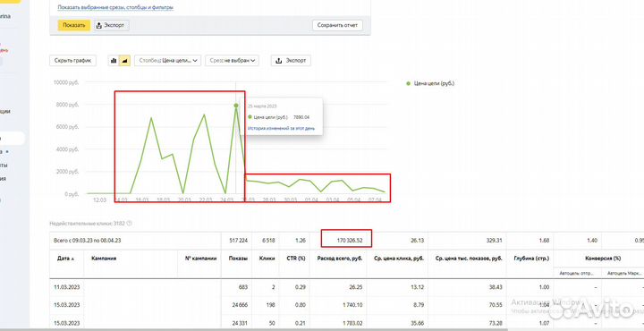Select clicks cell 198
Screen dimensions: 644x331
[x=271, y=305]
